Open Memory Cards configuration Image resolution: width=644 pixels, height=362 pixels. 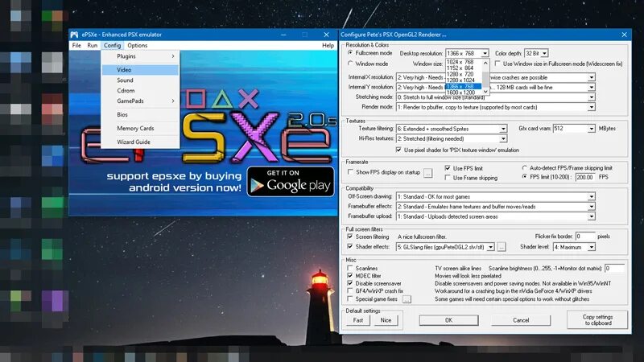[140, 128]
